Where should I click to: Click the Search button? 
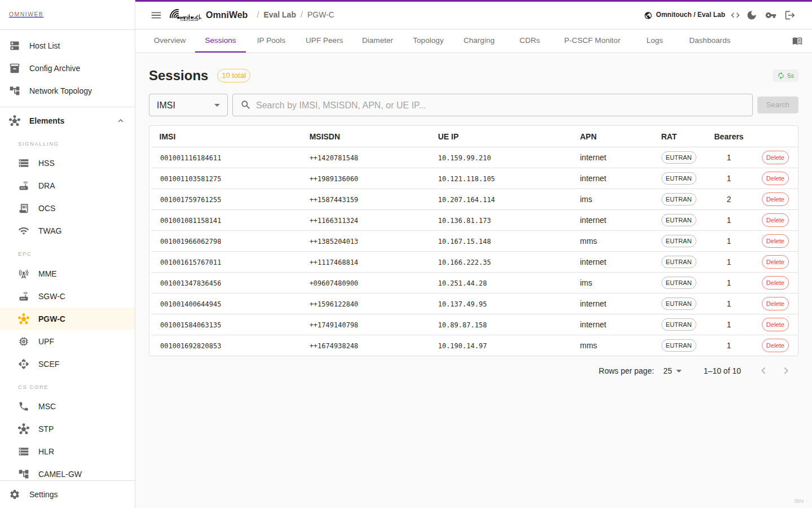coord(778,105)
